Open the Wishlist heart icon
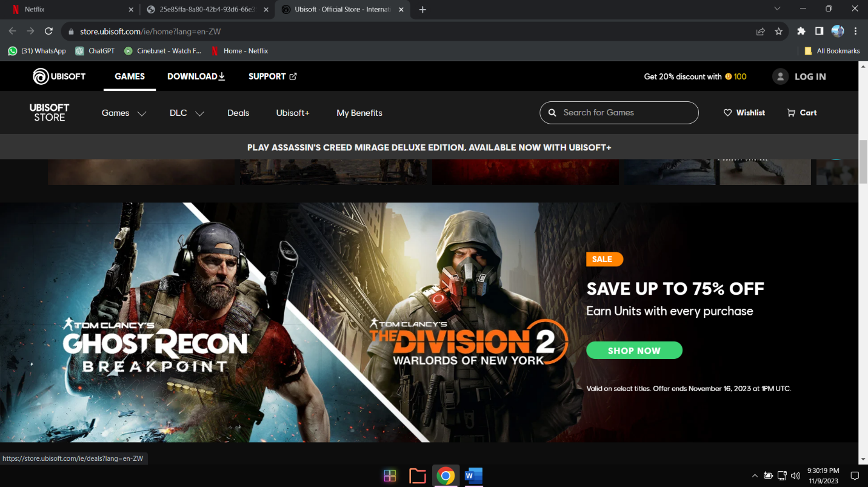 click(727, 113)
